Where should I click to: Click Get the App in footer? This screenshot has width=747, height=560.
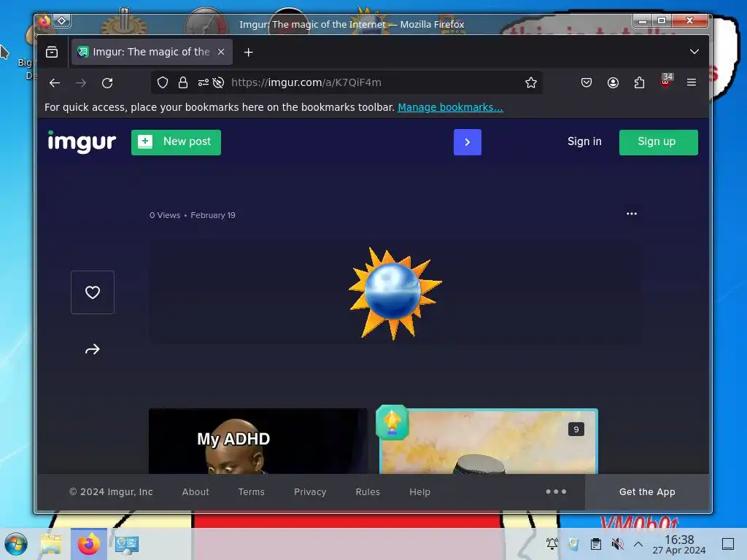tap(647, 492)
